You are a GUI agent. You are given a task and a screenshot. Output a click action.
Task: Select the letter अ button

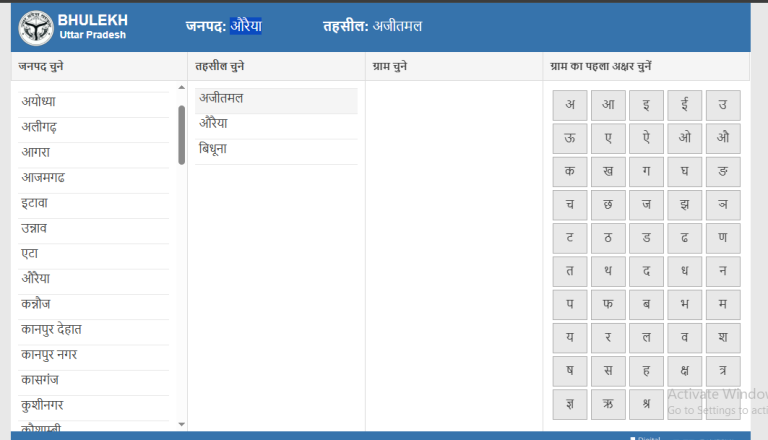click(x=570, y=105)
